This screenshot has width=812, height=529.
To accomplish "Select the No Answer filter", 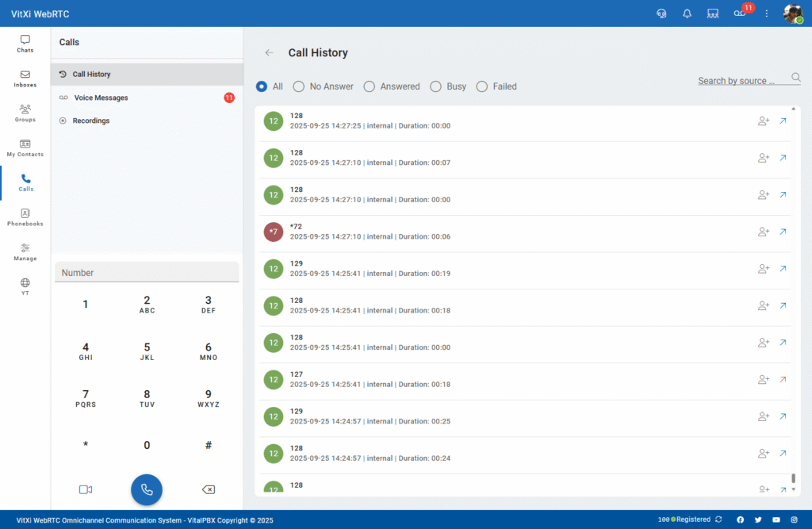I will coord(299,86).
